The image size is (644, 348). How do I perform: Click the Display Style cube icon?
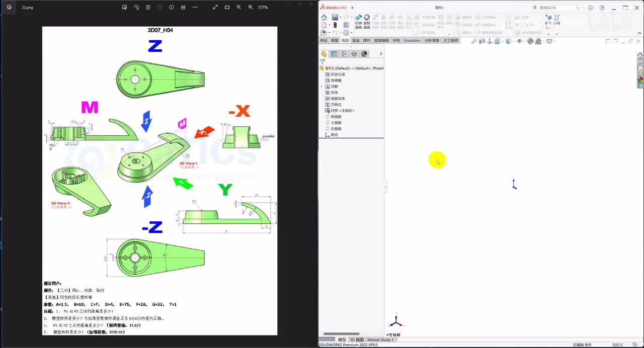coord(508,41)
